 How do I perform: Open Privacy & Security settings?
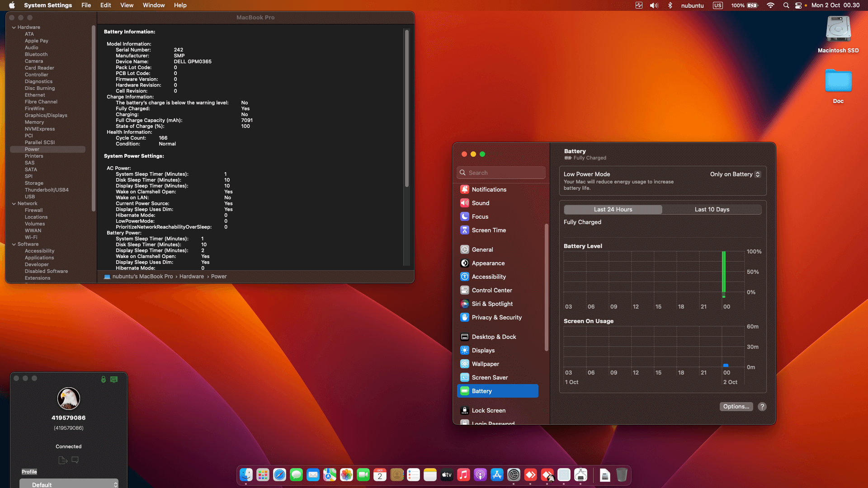pyautogui.click(x=496, y=317)
